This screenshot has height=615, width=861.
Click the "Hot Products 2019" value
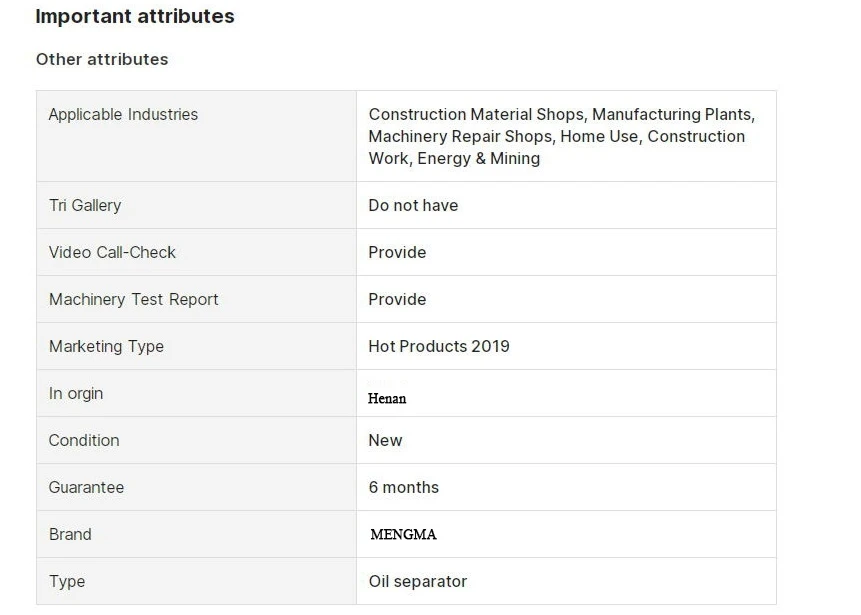[439, 346]
